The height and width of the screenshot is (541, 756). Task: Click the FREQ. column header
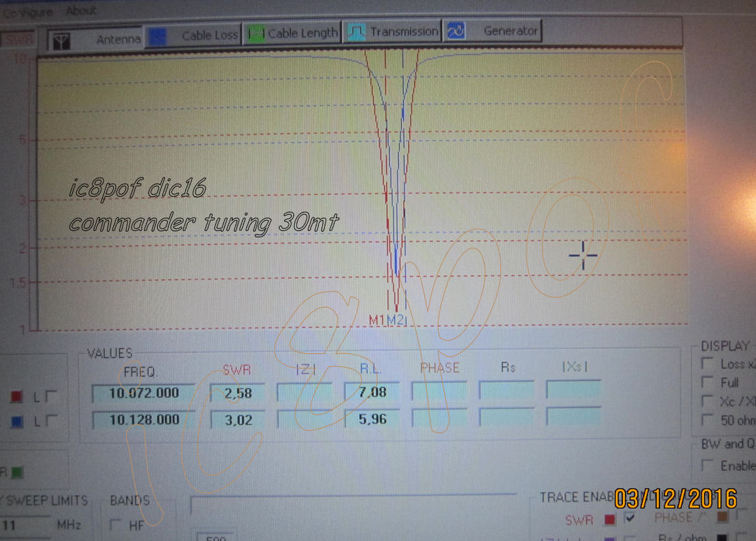(141, 372)
